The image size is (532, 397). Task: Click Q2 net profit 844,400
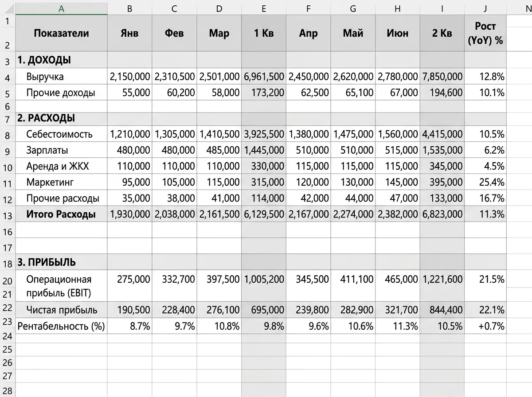[x=442, y=310]
